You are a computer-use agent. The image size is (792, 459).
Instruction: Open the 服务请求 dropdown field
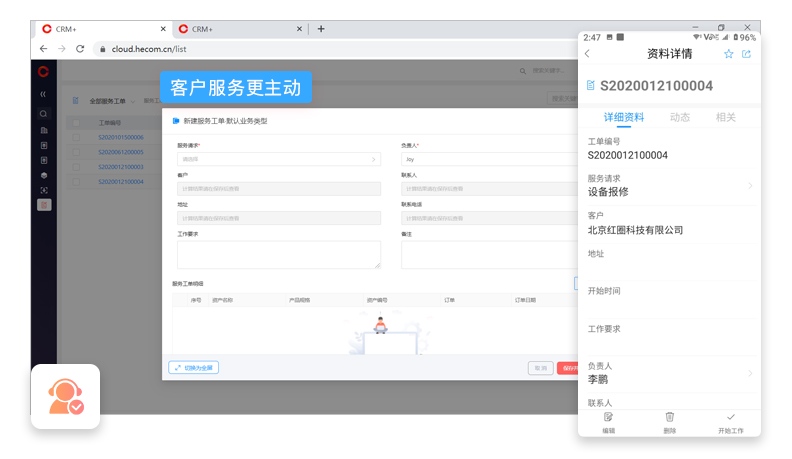(279, 159)
